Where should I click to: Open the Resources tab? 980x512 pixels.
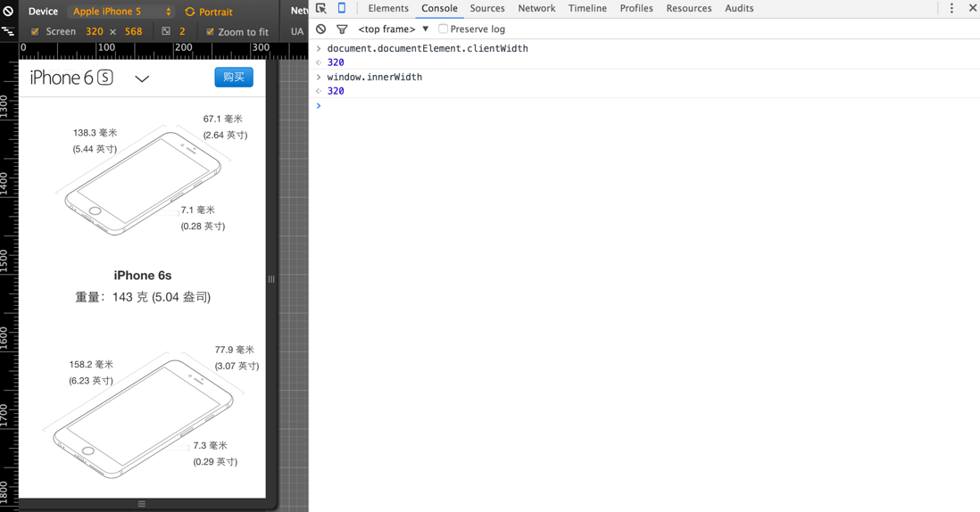point(689,8)
